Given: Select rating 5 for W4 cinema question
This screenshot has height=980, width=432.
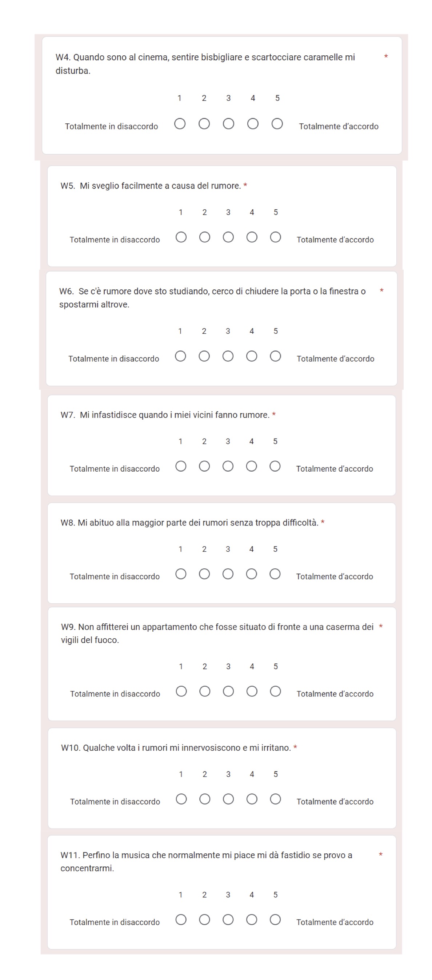Looking at the screenshot, I should (277, 124).
